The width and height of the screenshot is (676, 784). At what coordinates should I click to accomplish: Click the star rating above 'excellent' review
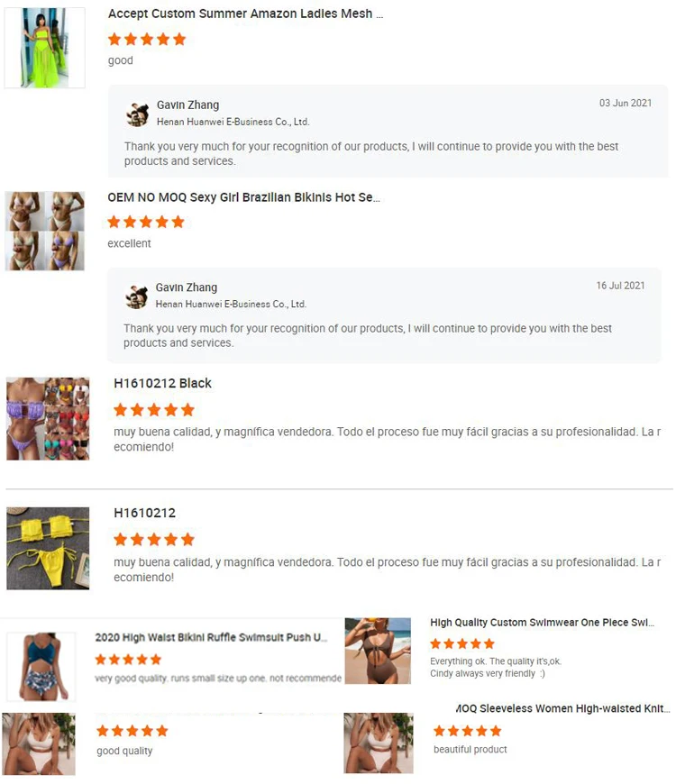(x=146, y=222)
